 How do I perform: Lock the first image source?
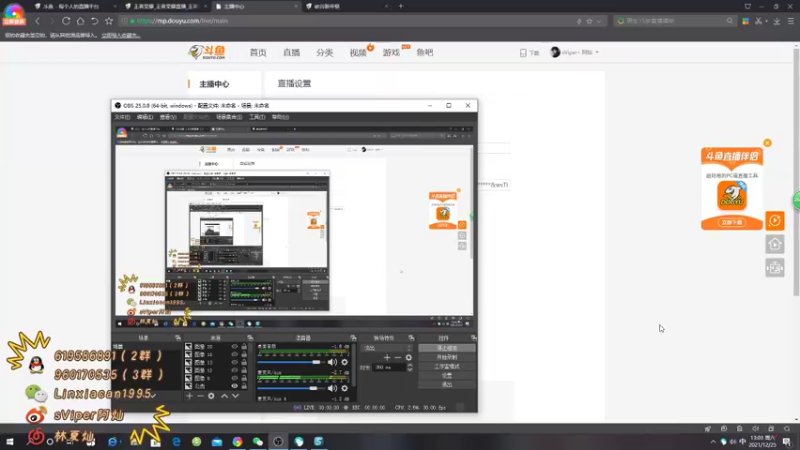[x=244, y=346]
